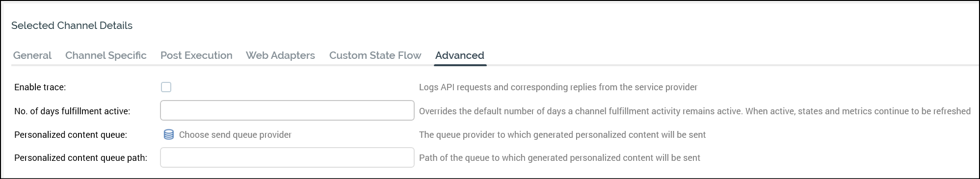Click the queue provider description text
The image size is (980, 179).
tap(562, 135)
